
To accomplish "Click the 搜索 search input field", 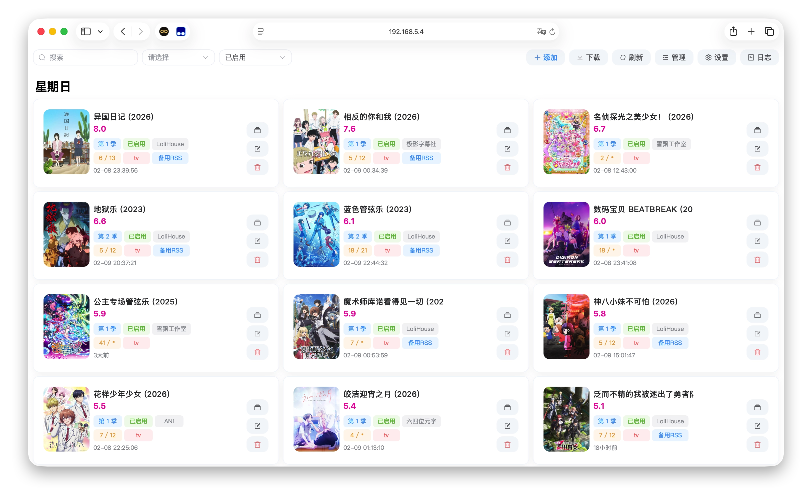I will point(85,57).
